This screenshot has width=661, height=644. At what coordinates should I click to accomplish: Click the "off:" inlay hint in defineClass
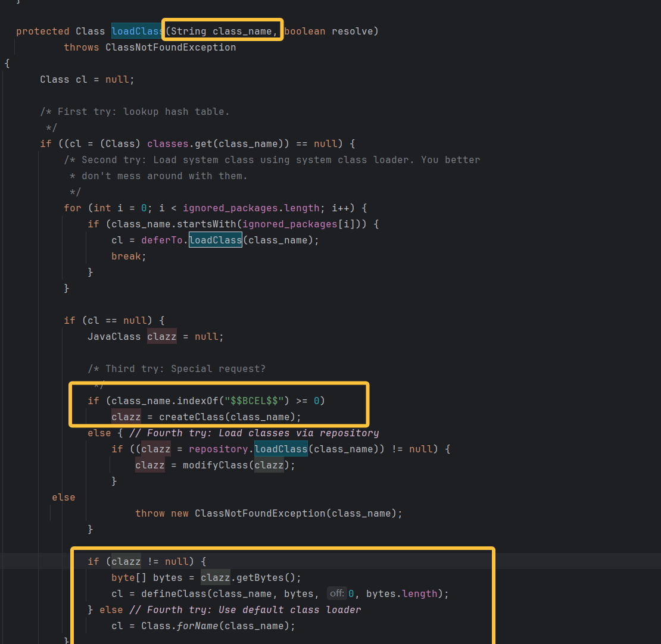(337, 593)
